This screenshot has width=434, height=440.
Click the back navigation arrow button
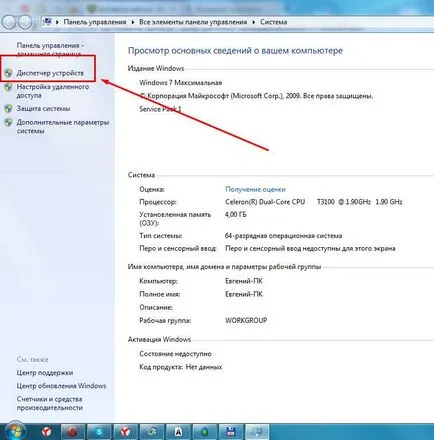(x=9, y=22)
